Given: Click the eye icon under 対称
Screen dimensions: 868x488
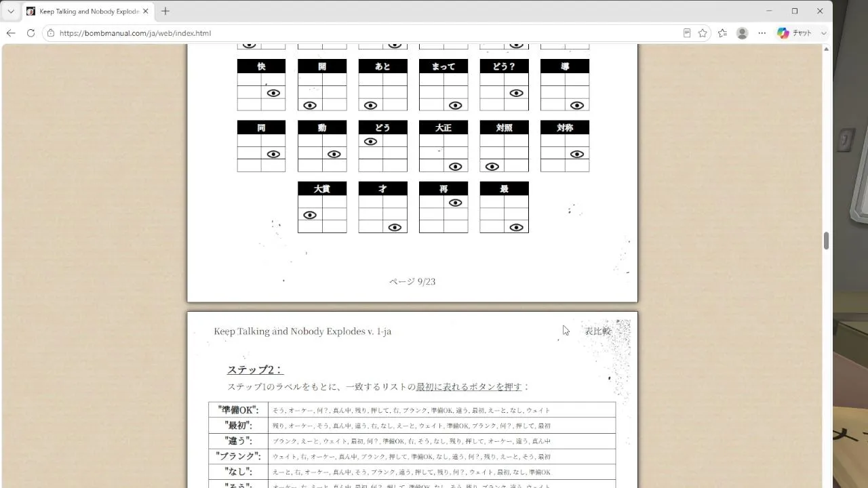Looking at the screenshot, I should (577, 154).
